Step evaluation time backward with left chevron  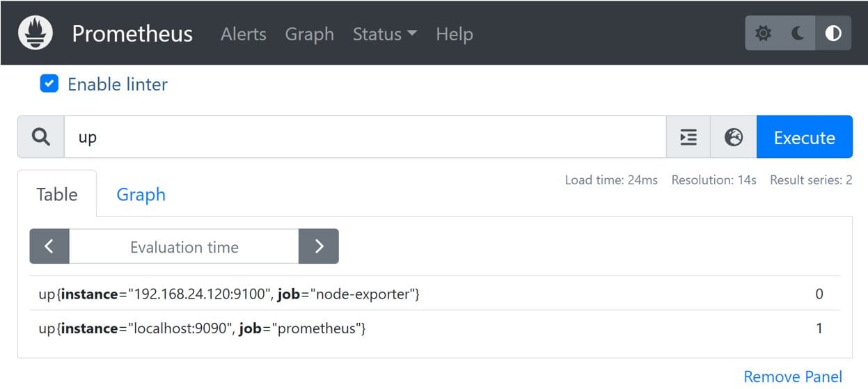coord(49,246)
